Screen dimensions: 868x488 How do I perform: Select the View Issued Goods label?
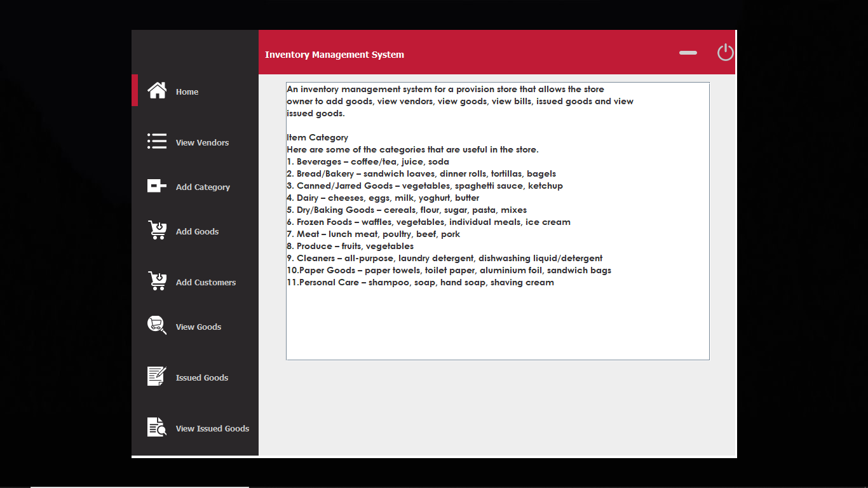pos(212,429)
